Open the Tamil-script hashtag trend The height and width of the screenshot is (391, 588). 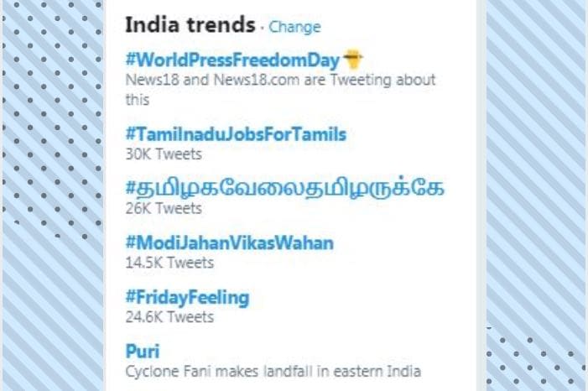point(285,187)
